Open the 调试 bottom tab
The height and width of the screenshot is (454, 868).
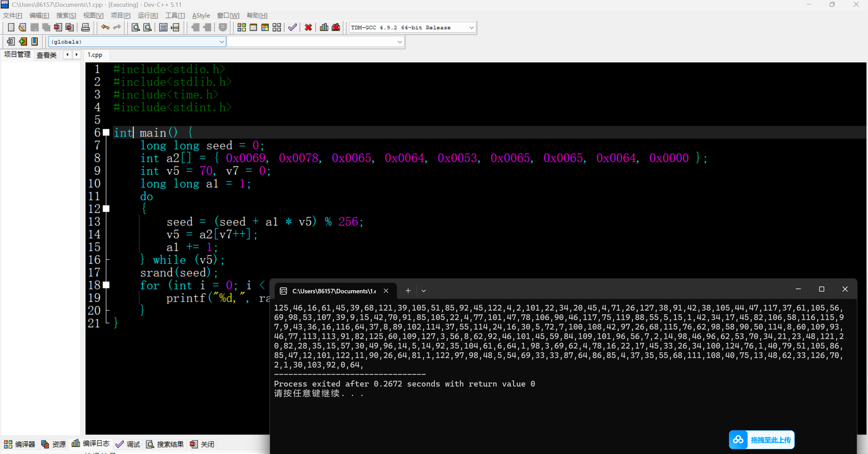coord(128,444)
